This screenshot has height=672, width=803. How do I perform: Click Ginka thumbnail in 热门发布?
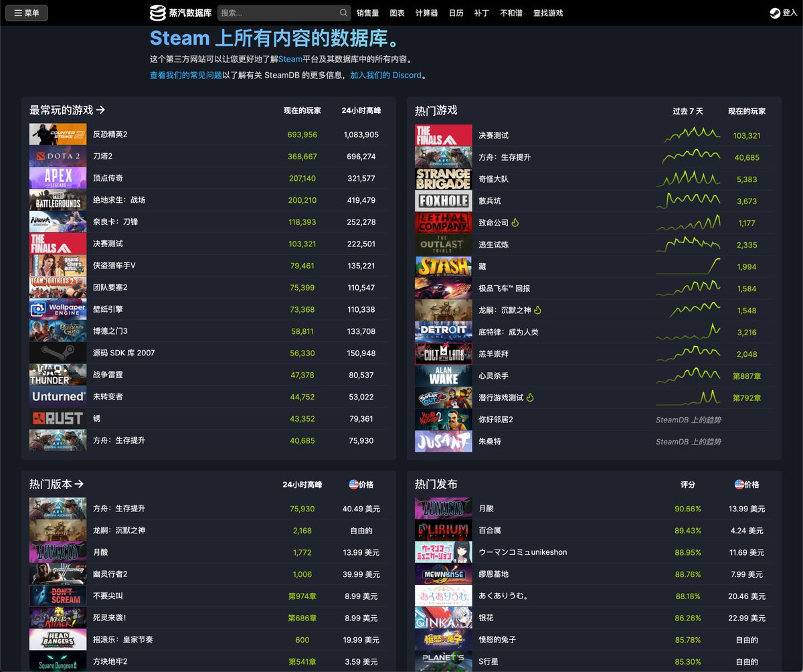point(444,617)
